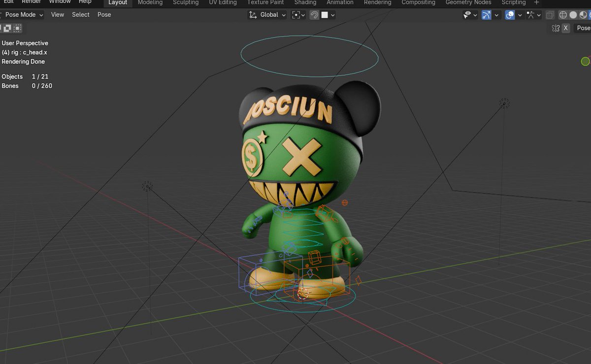Switch to the Sculpting workspace tab

point(186,2)
